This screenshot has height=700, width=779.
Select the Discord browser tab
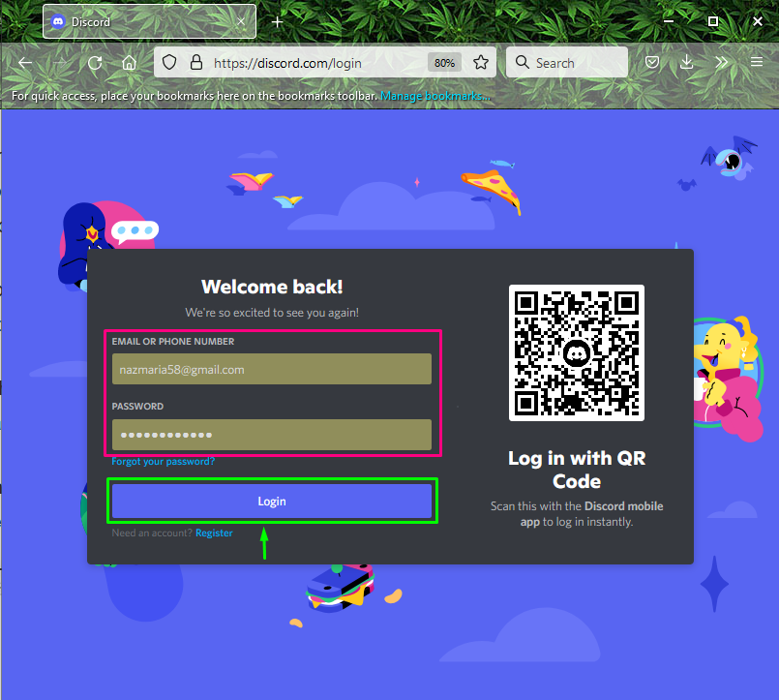click(150, 21)
